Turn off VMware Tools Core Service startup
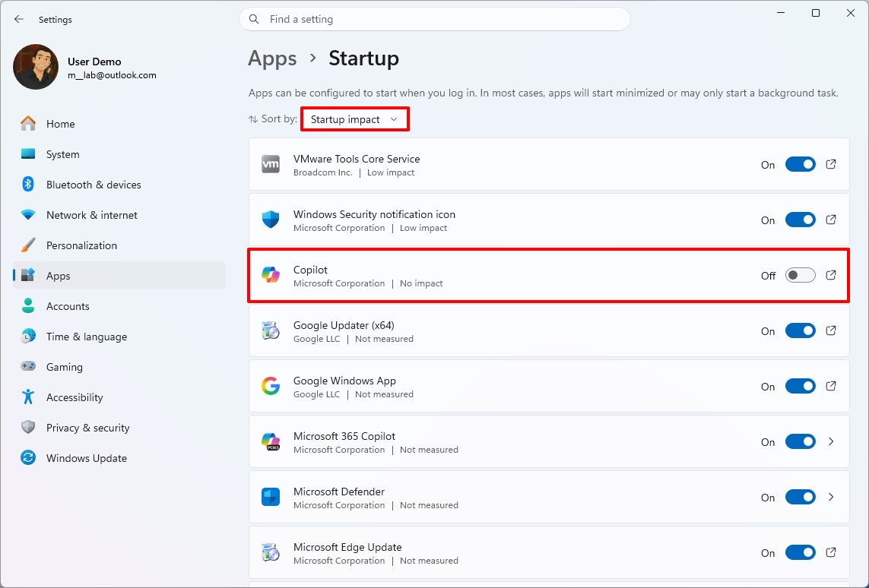The height and width of the screenshot is (588, 869). click(801, 164)
